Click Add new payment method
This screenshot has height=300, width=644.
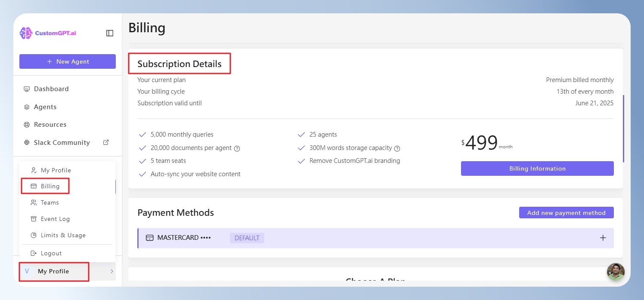(567, 213)
